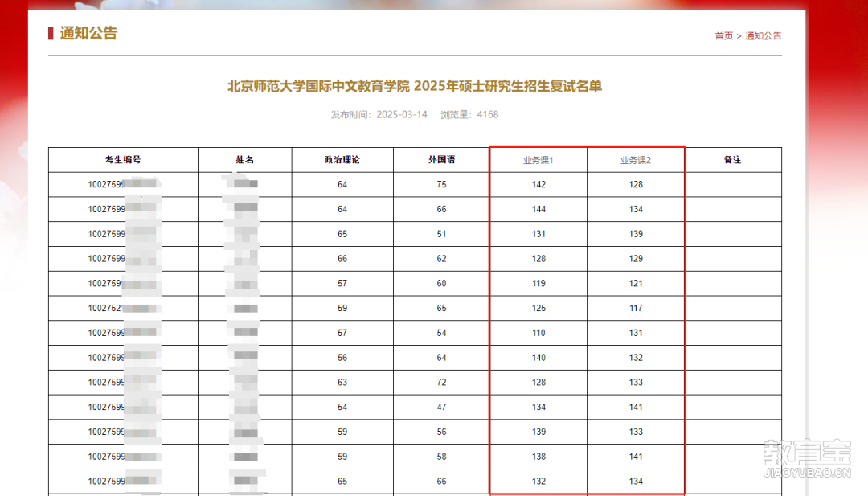Click the 外国语 score 54
This screenshot has height=496, width=868.
(441, 333)
